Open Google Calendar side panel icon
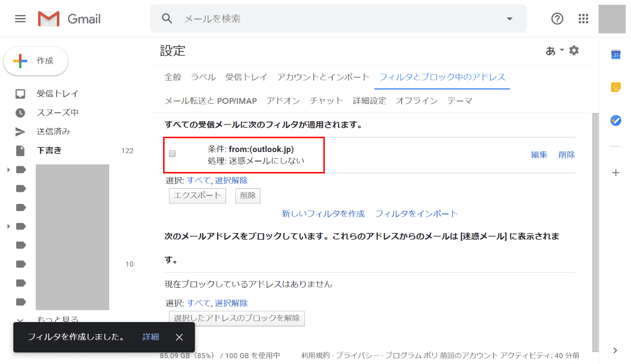The width and height of the screenshot is (631, 364). pos(616,55)
